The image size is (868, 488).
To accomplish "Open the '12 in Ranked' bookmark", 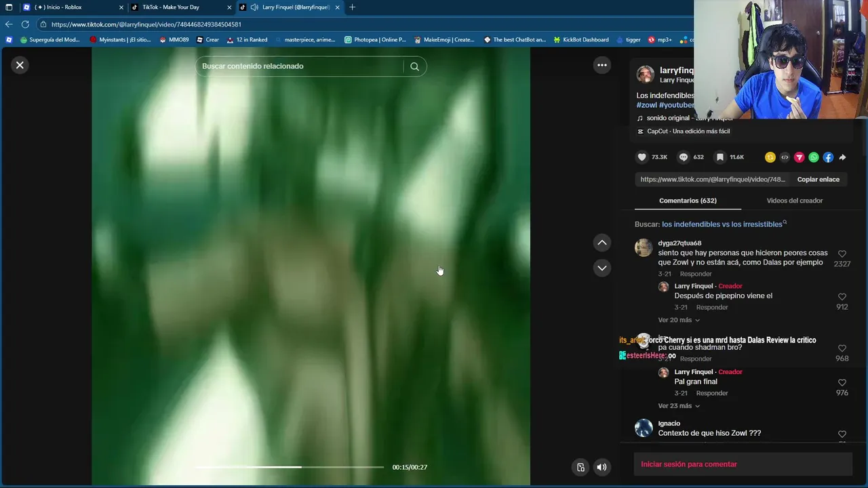I will pyautogui.click(x=247, y=40).
